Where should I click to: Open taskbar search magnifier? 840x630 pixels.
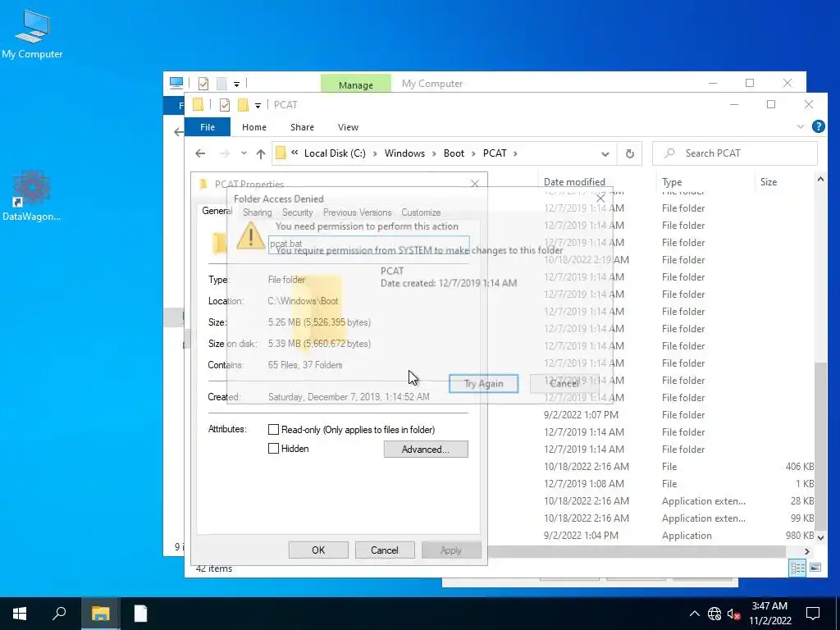[x=59, y=614]
